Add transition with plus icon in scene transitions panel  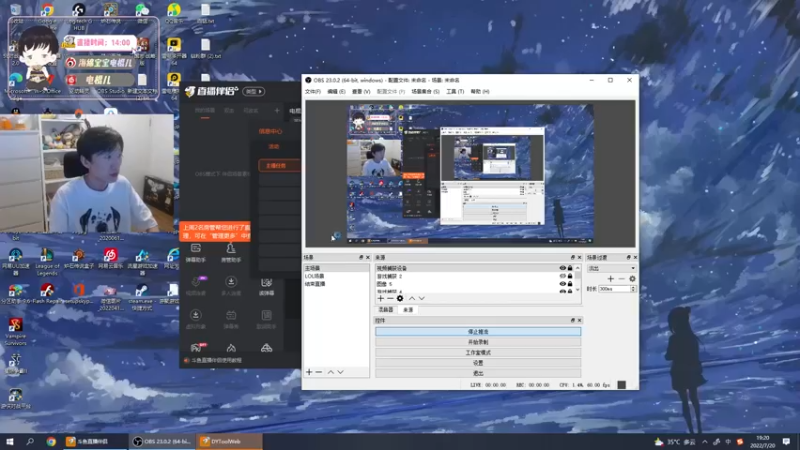tap(611, 279)
